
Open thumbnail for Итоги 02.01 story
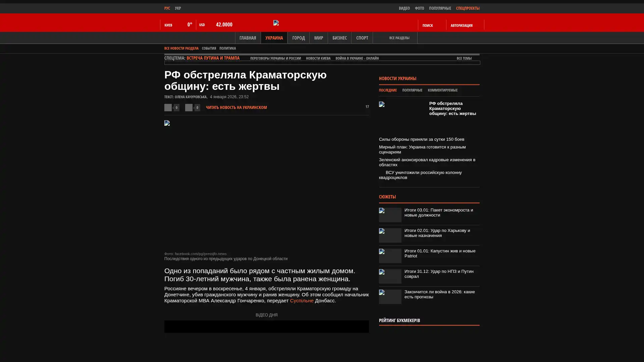click(x=390, y=235)
